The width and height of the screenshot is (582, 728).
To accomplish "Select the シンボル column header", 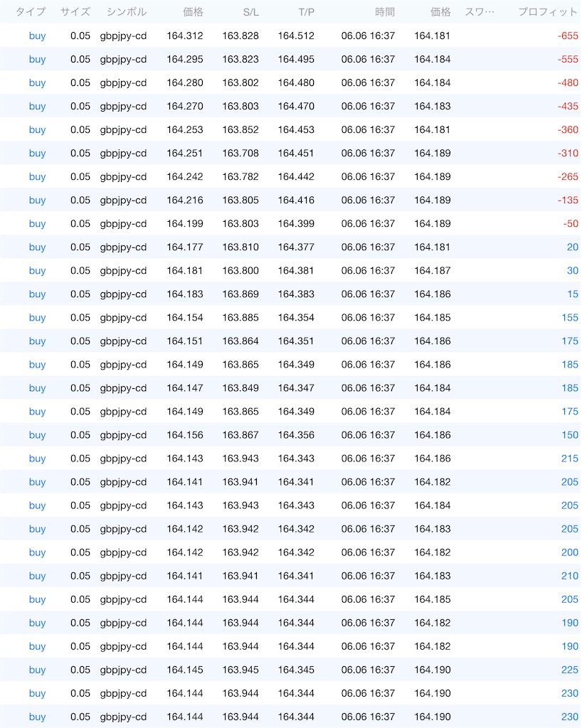I will [127, 12].
